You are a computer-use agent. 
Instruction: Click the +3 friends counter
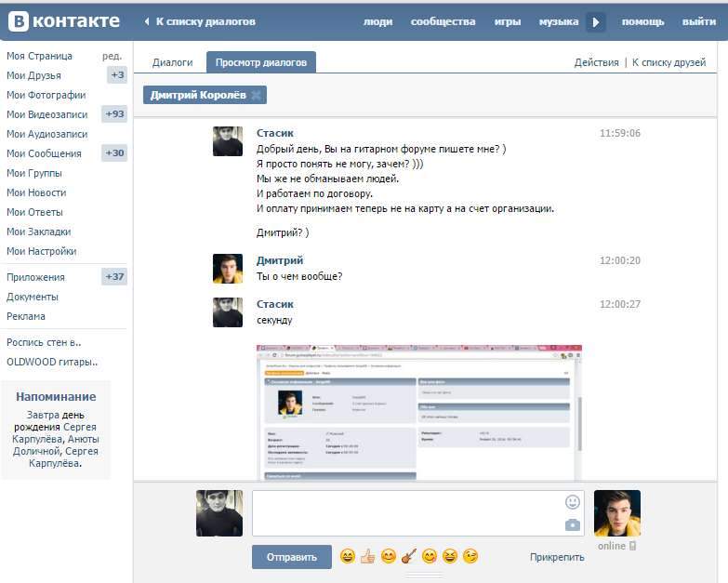[x=117, y=74]
